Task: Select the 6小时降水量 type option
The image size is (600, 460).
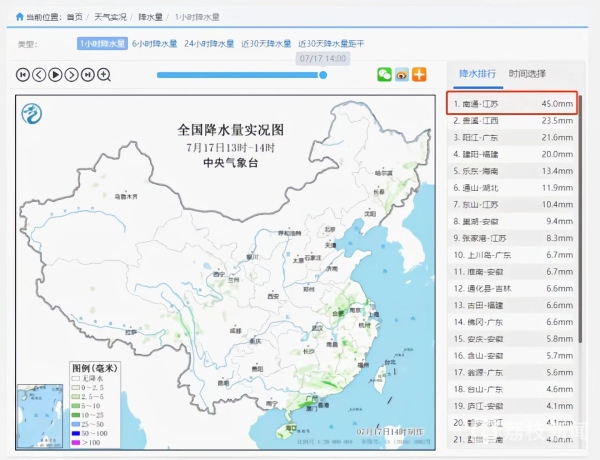Action: 154,44
